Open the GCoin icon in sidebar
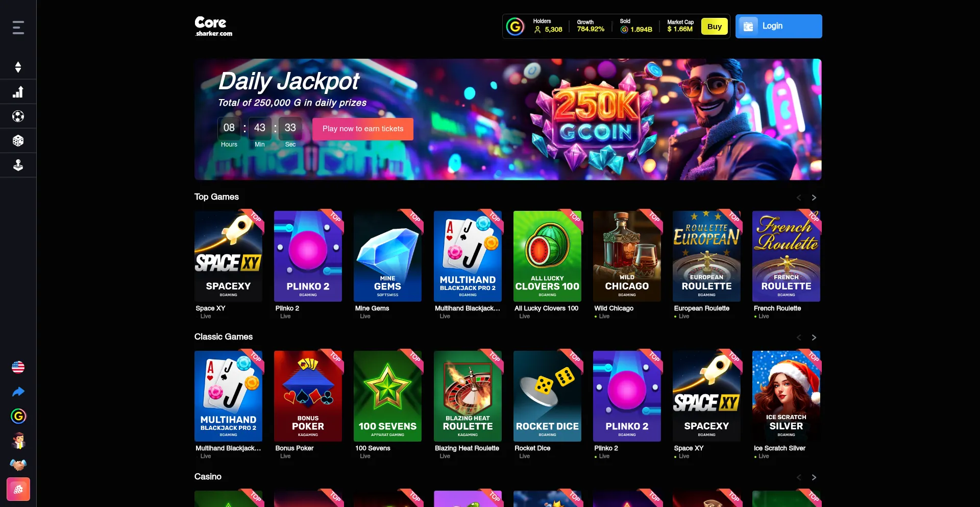The height and width of the screenshot is (507, 980). [18, 416]
